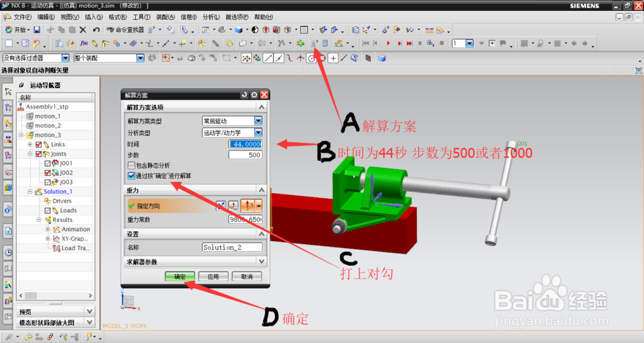Viewport: 644px width, 343px height.
Task: Click the 重力常数 input field
Action: (245, 219)
